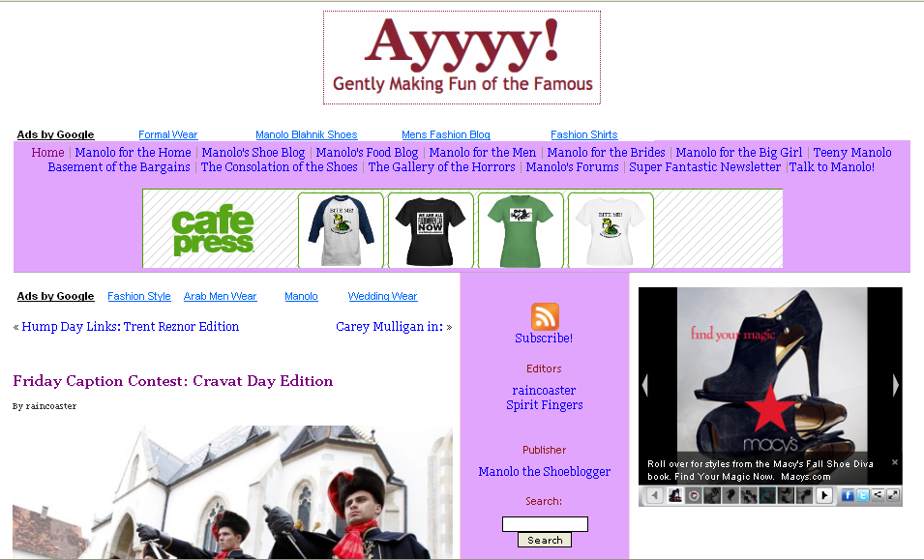Viewport: 924px width, 560px height.
Task: Click the share icon in ad toolbar
Action: [878, 495]
